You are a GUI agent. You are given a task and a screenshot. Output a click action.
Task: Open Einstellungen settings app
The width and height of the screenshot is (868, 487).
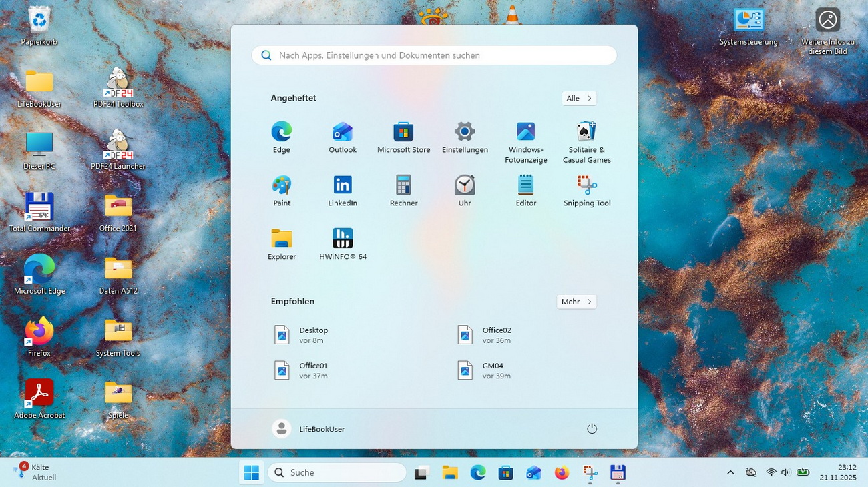[x=465, y=133]
